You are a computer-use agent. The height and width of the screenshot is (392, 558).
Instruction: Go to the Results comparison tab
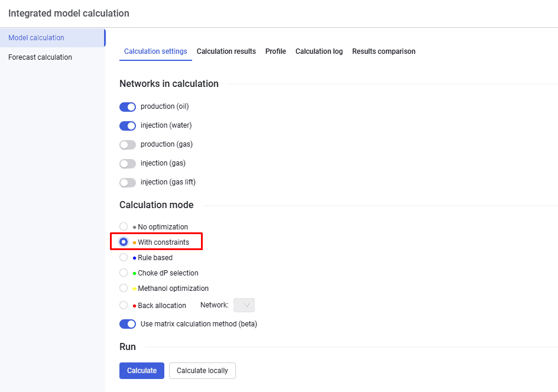(x=384, y=51)
